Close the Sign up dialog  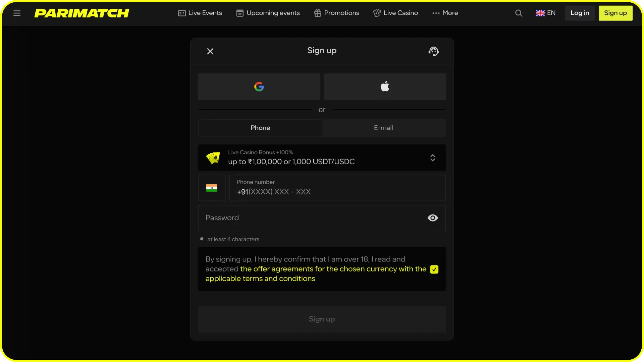(x=210, y=51)
